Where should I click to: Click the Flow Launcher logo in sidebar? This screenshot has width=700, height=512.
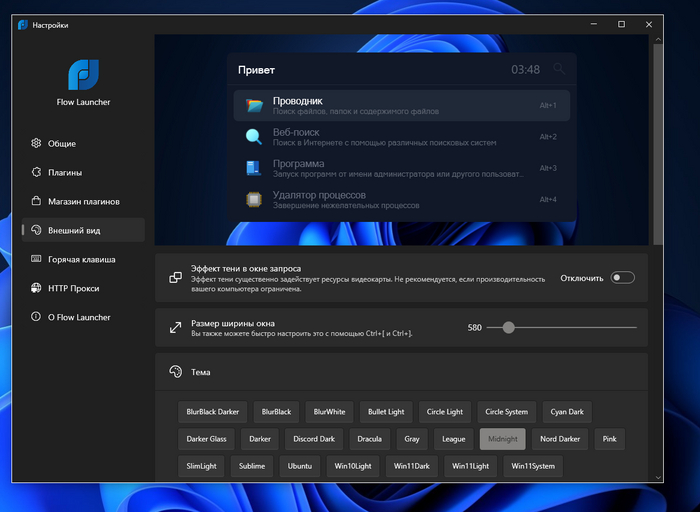(83, 75)
